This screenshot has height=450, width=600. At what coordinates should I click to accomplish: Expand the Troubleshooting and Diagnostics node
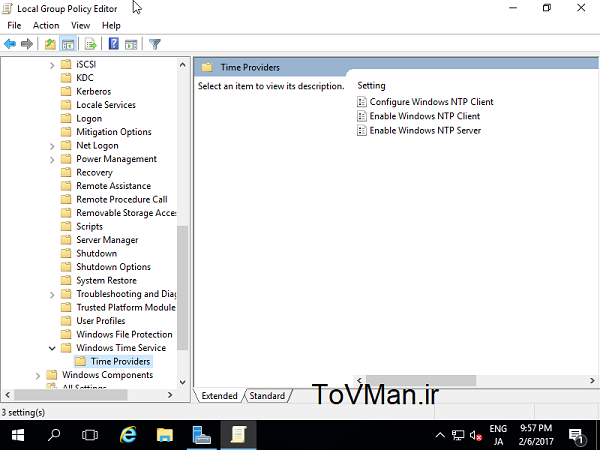[x=52, y=295]
